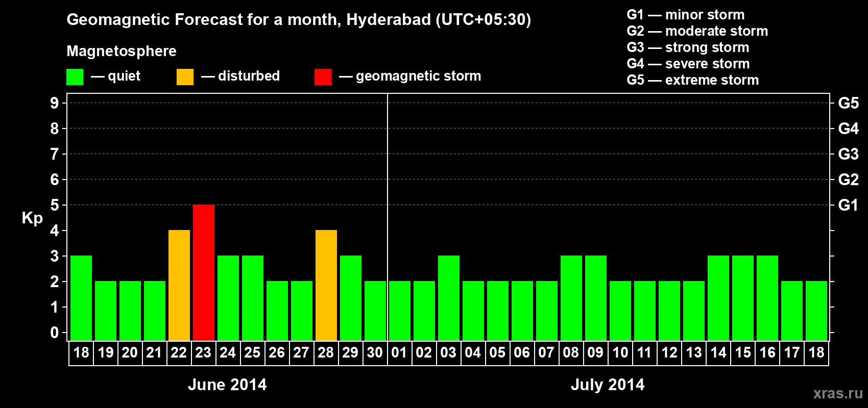Select the orange bar for June 22
This screenshot has height=408, width=868.
pyautogui.click(x=179, y=285)
